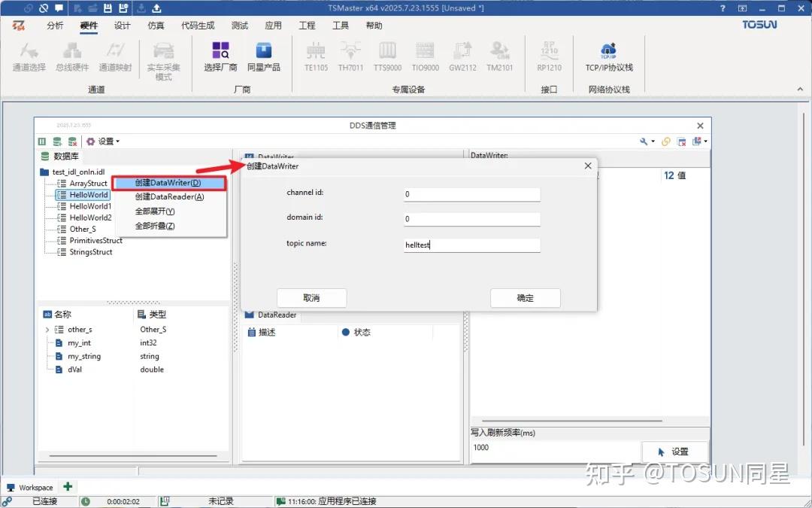
Task: Click the TE1105 device icon
Action: click(x=315, y=55)
